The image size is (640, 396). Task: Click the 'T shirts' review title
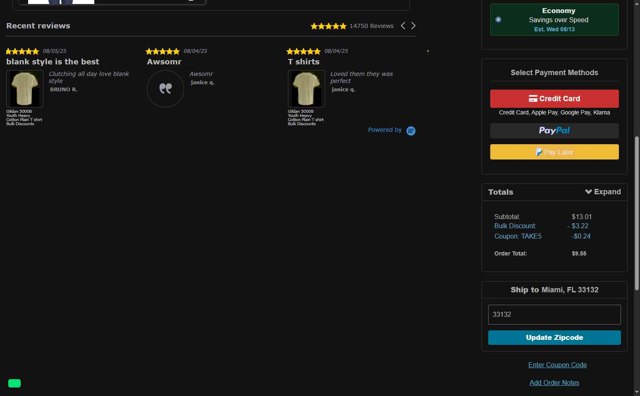pos(304,62)
